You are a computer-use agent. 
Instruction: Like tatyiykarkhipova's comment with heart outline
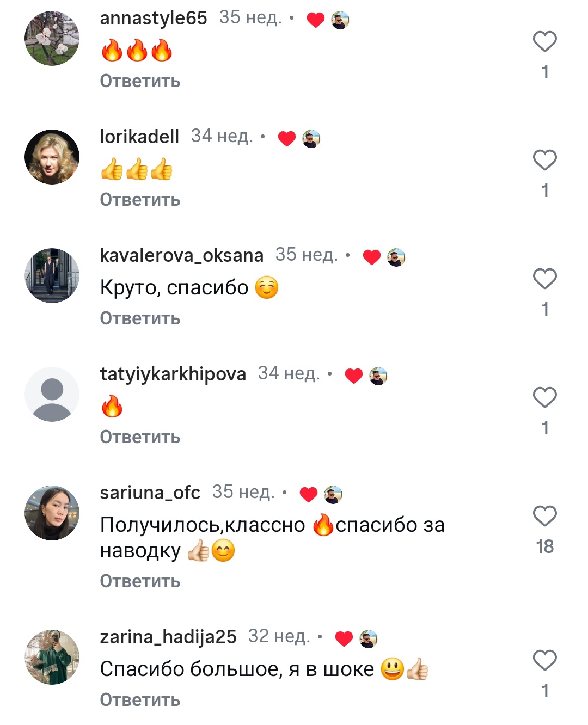pos(544,397)
